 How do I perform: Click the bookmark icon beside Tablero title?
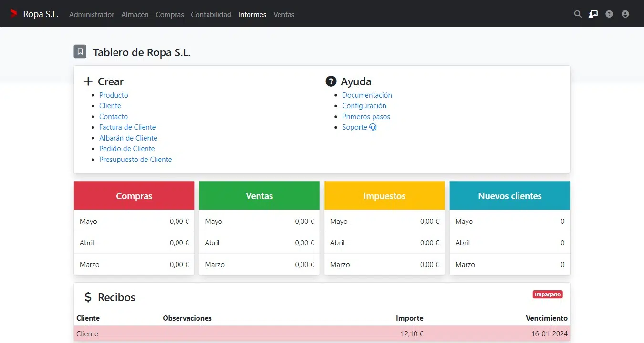coord(80,52)
